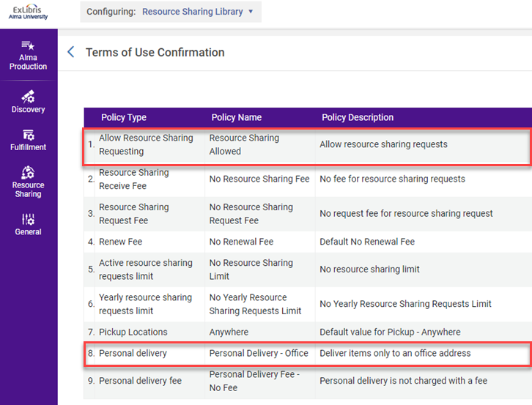Select the Personal Delivery - Office policy name

[259, 353]
